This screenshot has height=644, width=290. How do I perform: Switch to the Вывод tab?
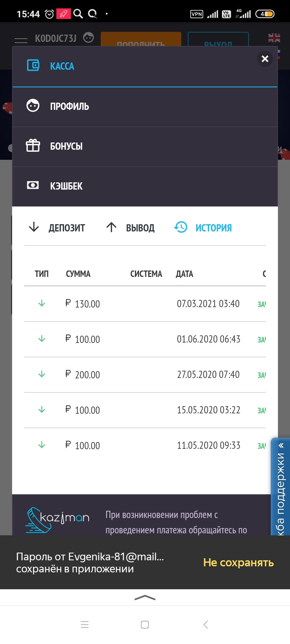130,228
